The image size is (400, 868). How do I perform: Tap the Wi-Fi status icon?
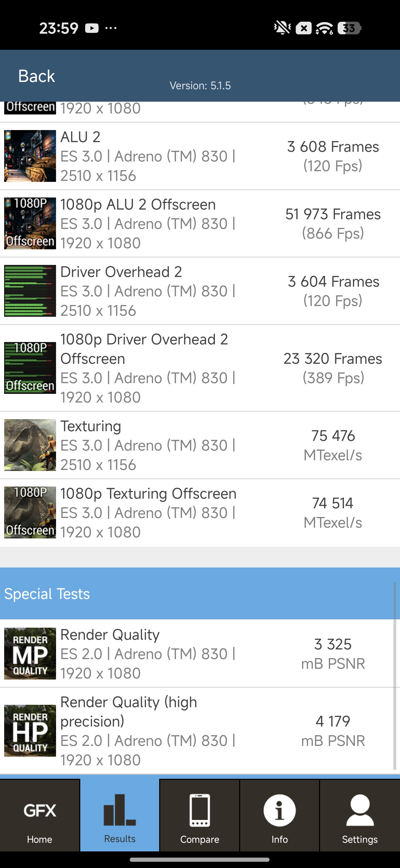pyautogui.click(x=324, y=28)
